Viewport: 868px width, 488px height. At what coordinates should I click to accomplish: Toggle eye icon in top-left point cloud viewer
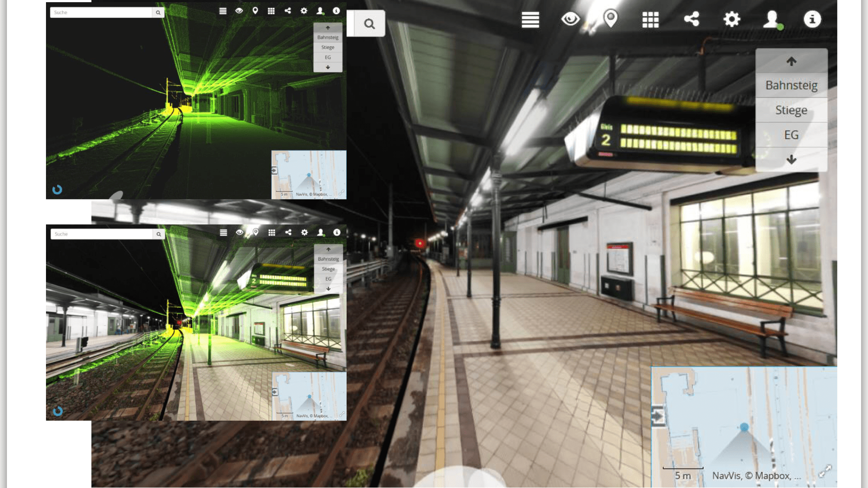[x=239, y=11]
